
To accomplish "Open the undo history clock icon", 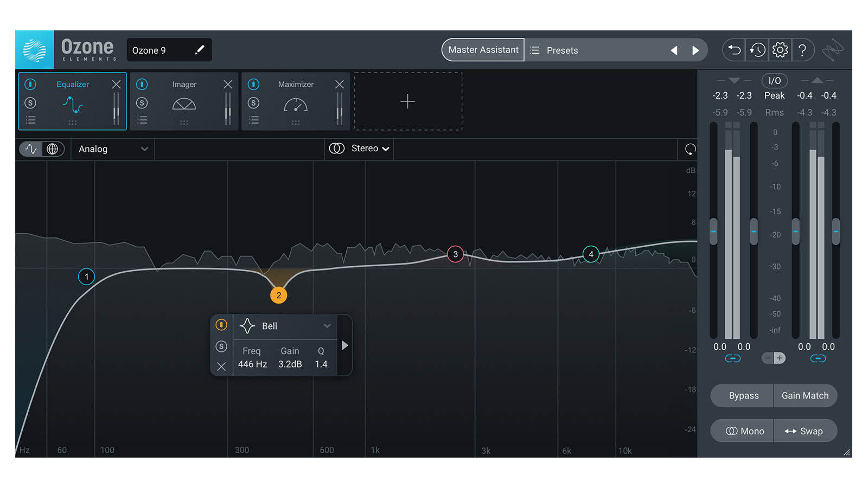I will [757, 50].
